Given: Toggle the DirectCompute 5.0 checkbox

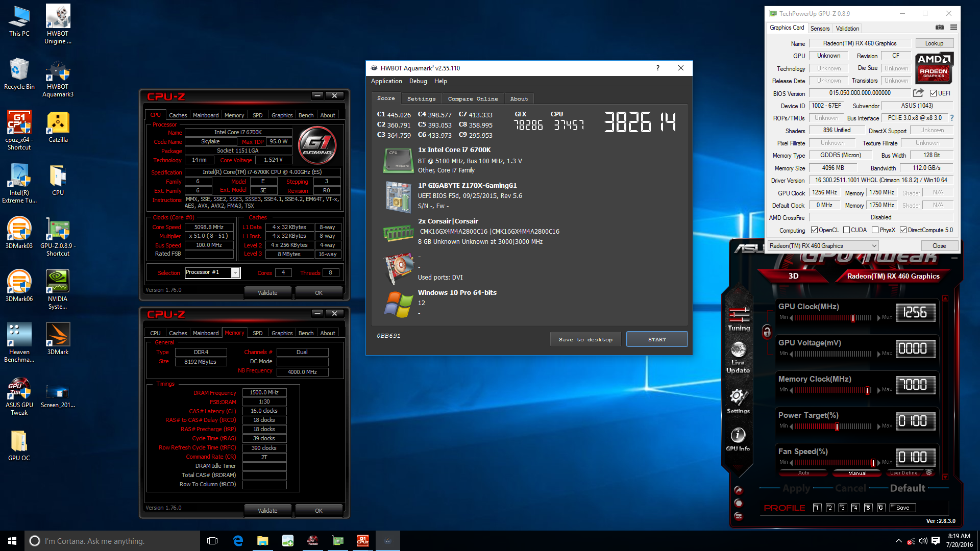Looking at the screenshot, I should click(x=903, y=230).
